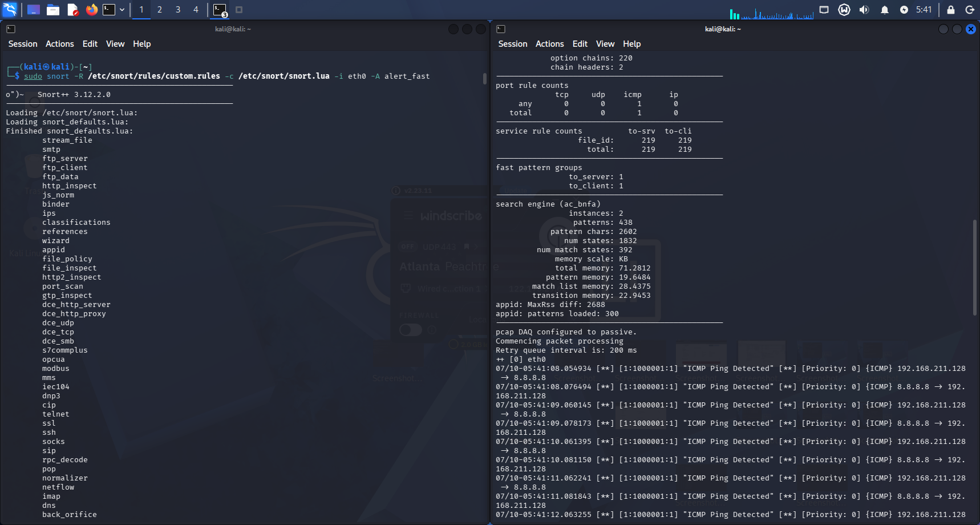This screenshot has height=525, width=980.
Task: Open Help menu in left terminal
Action: (x=142, y=44)
